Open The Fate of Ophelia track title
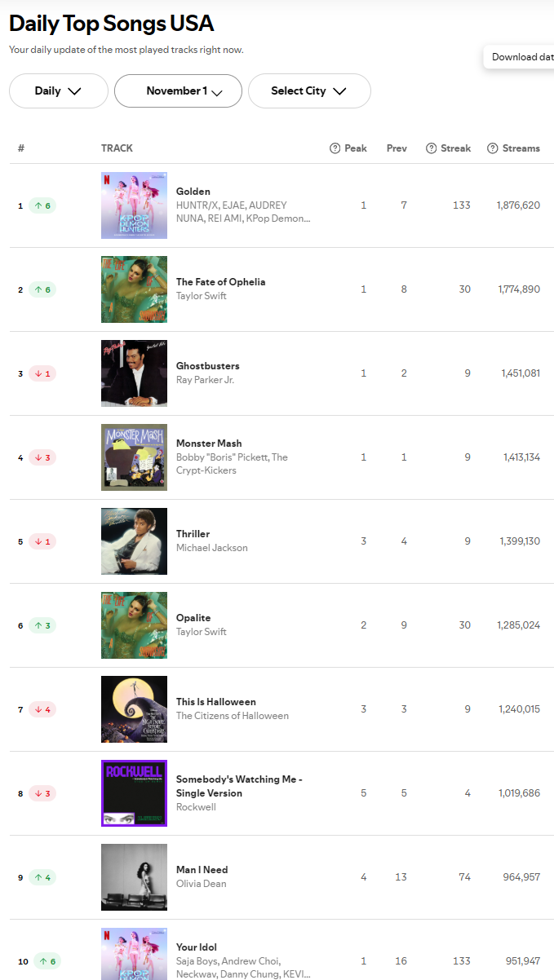 click(x=220, y=282)
